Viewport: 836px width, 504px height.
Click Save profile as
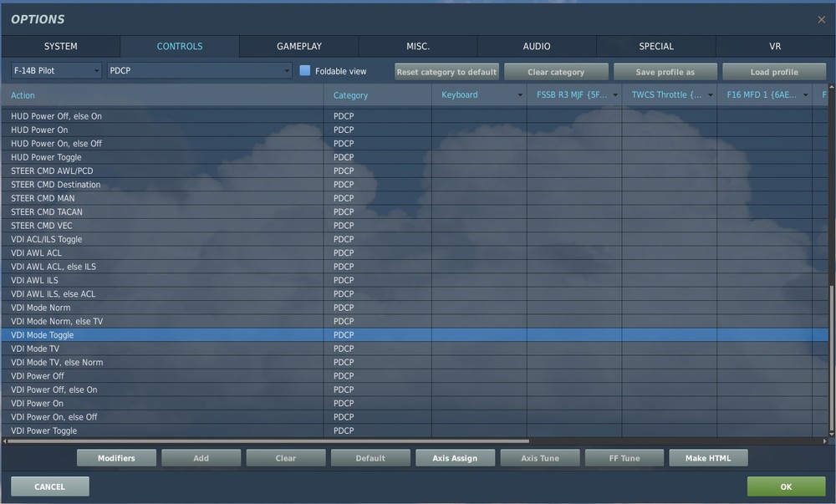point(665,72)
